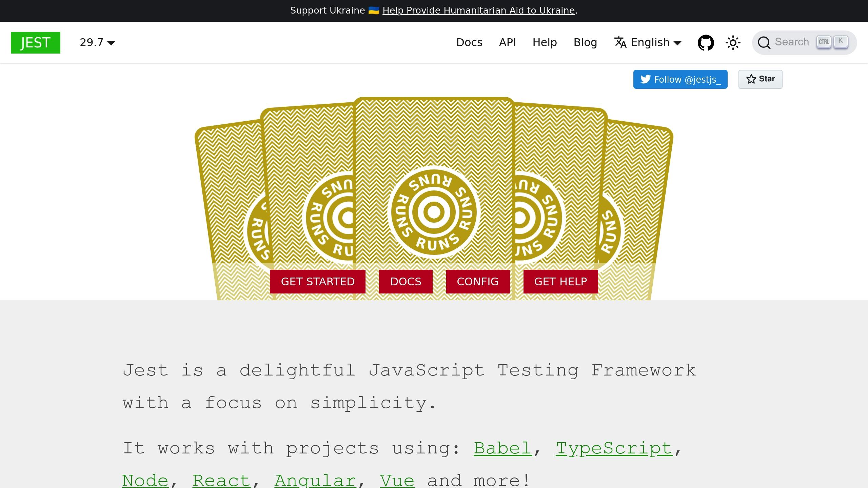Image resolution: width=868 pixels, height=488 pixels.
Task: Open the English language dropdown
Action: (x=648, y=43)
